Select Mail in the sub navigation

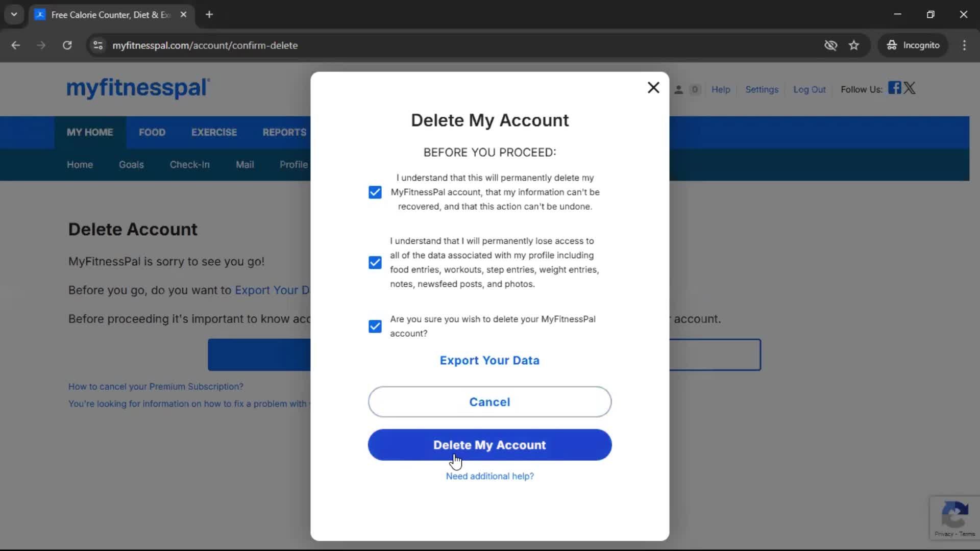[x=245, y=165]
